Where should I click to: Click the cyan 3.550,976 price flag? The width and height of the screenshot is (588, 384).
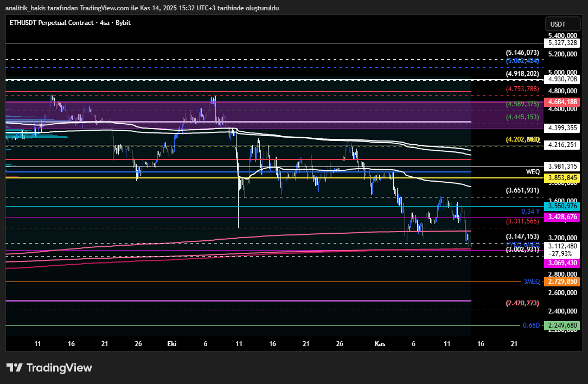pyautogui.click(x=563, y=206)
